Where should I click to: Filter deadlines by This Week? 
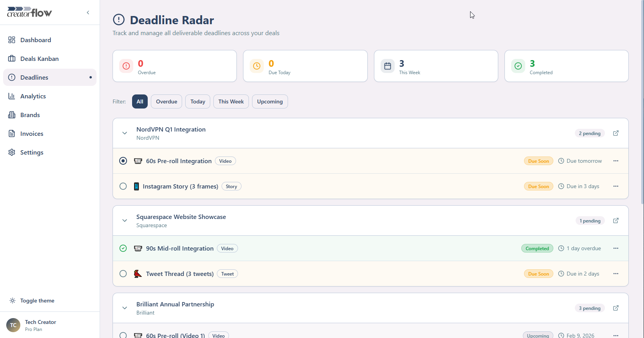231,101
